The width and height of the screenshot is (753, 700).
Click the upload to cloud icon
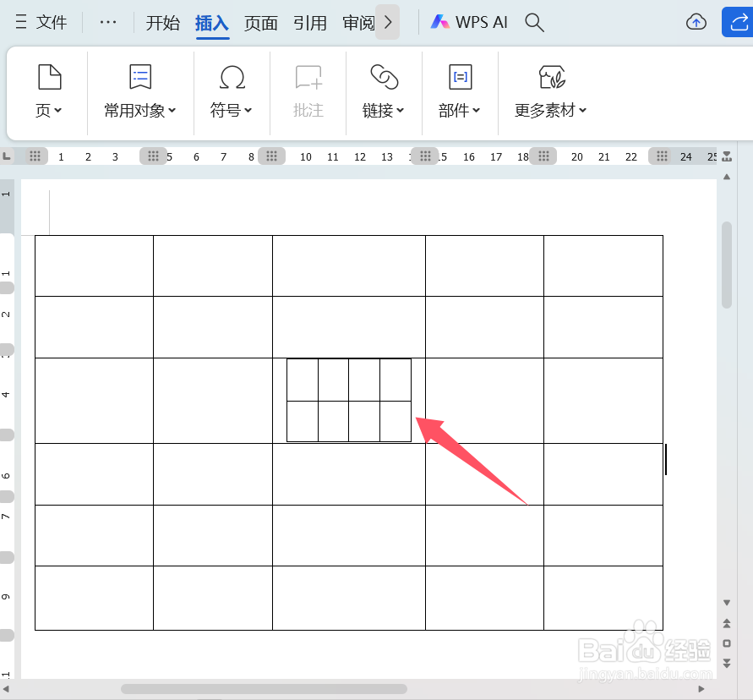coord(696,21)
